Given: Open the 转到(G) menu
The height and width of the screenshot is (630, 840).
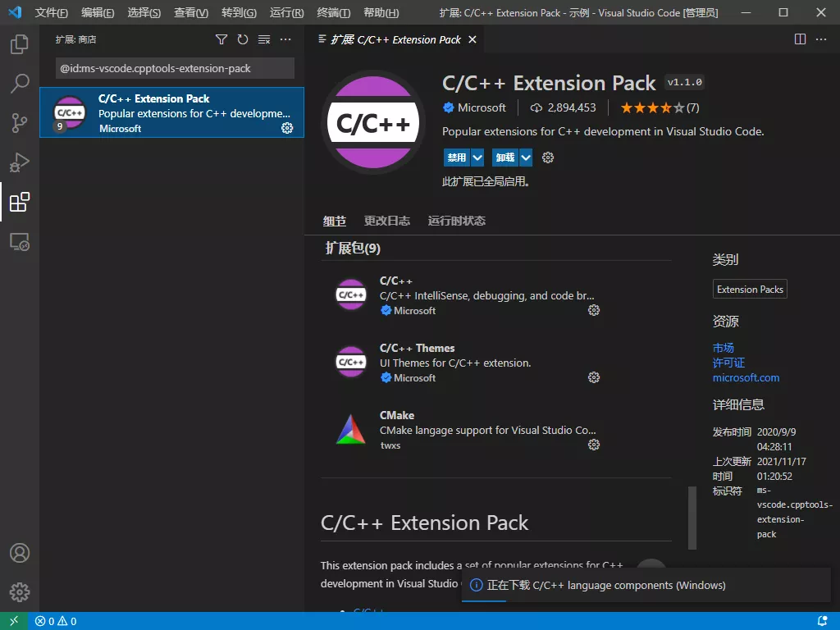Looking at the screenshot, I should tap(239, 12).
